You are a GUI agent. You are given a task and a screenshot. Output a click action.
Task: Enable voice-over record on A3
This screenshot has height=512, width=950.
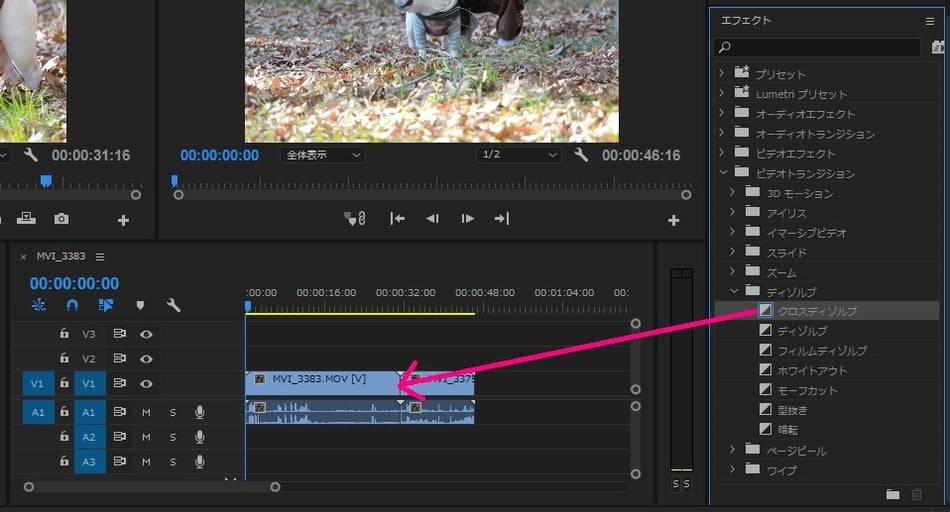click(x=199, y=462)
